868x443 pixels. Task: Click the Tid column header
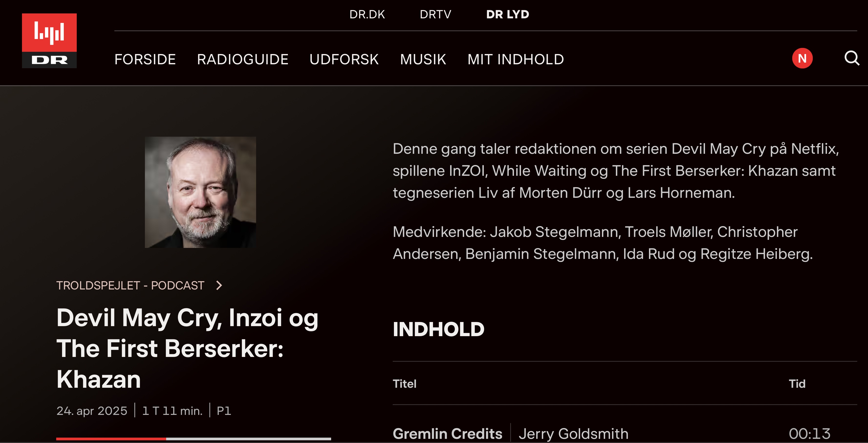(797, 384)
